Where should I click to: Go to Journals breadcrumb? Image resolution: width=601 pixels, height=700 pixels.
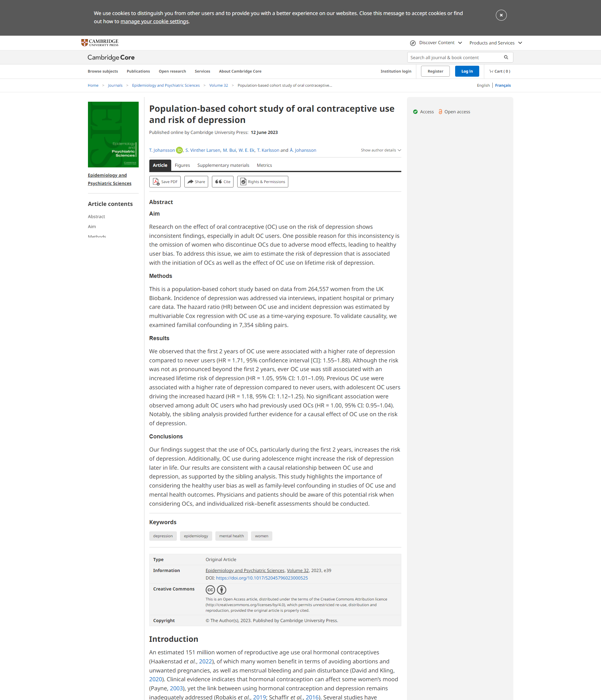click(115, 85)
